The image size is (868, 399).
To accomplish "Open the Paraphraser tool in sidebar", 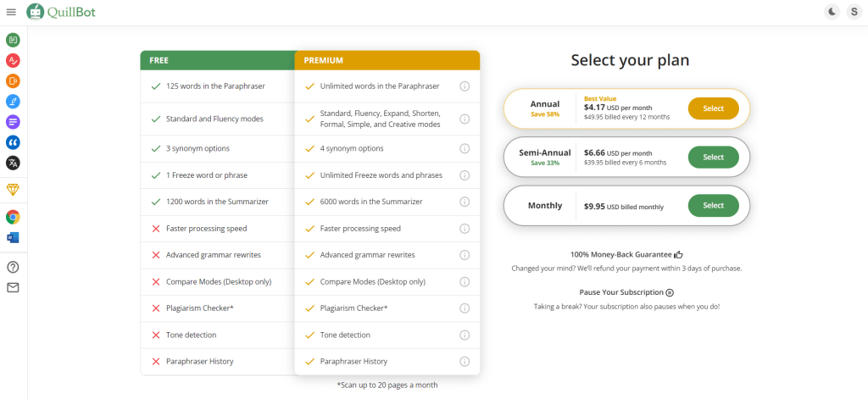I will pos(13,40).
